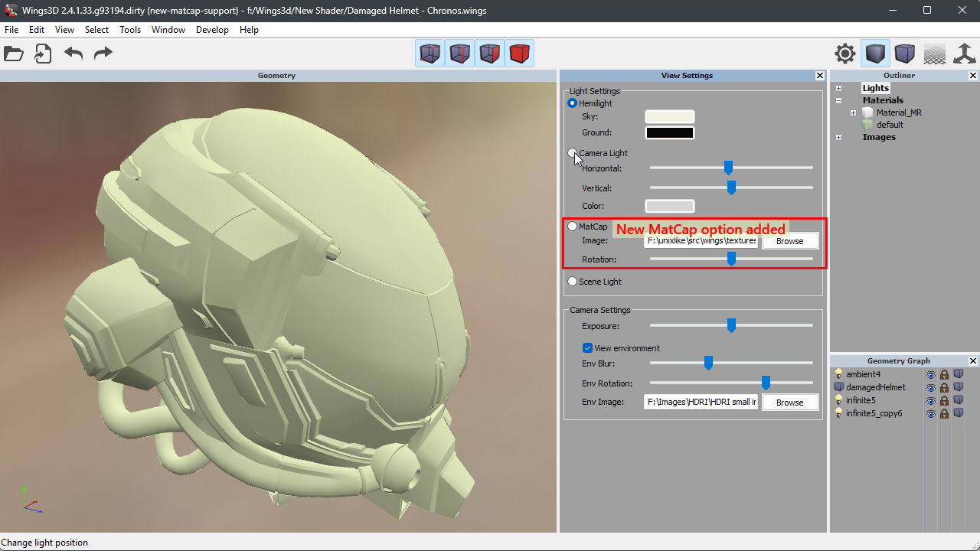Select the default material in Outliner
The height and width of the screenshot is (551, 980).
[890, 125]
